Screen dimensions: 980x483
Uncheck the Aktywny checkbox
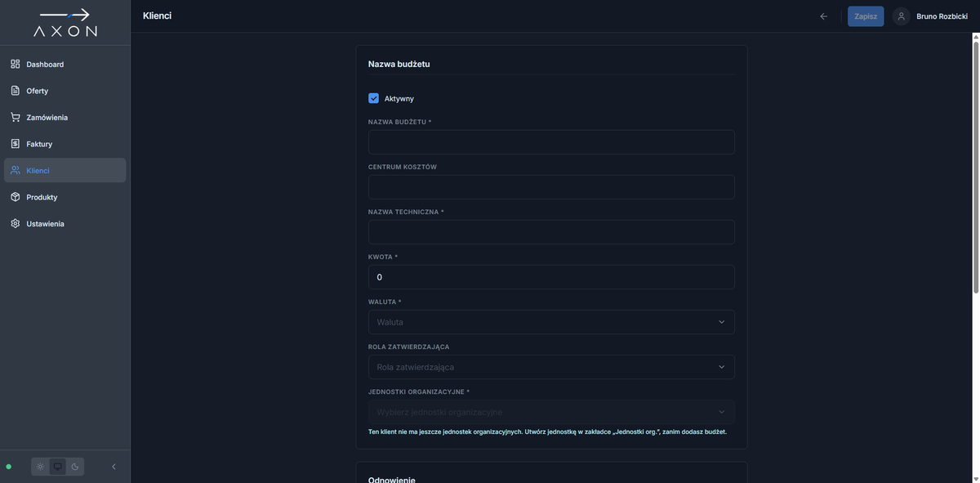click(x=374, y=98)
